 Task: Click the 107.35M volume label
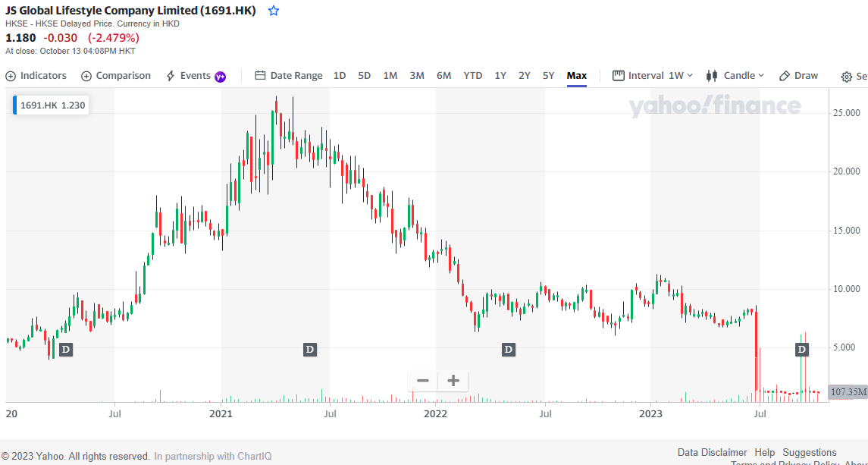(848, 392)
